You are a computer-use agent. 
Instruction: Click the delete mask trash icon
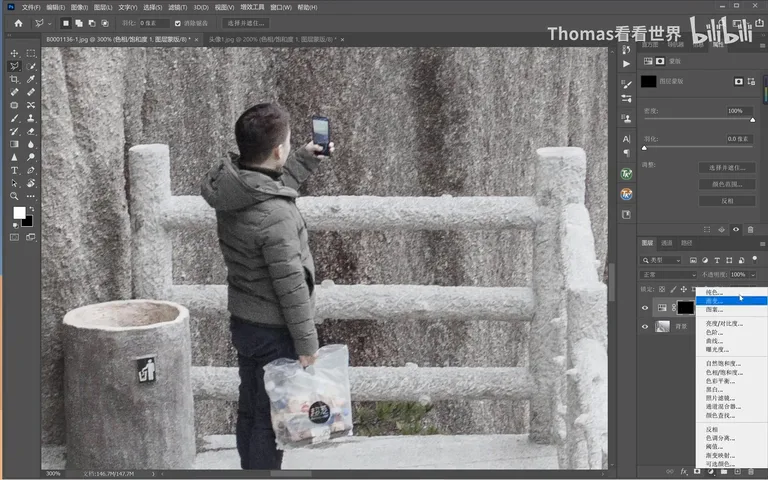tap(750, 229)
